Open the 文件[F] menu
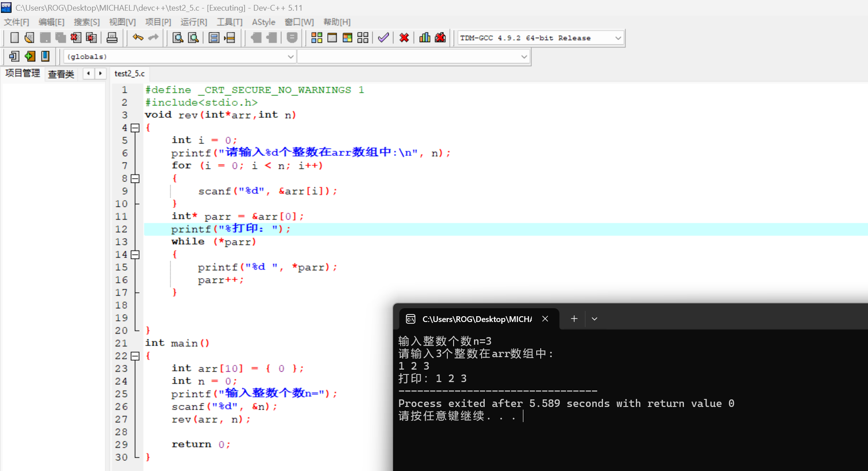This screenshot has width=868, height=471. pos(16,22)
